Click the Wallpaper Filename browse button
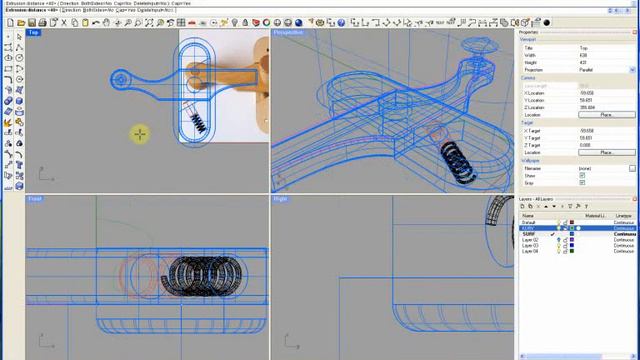The height and width of the screenshot is (360, 640). coord(632,168)
